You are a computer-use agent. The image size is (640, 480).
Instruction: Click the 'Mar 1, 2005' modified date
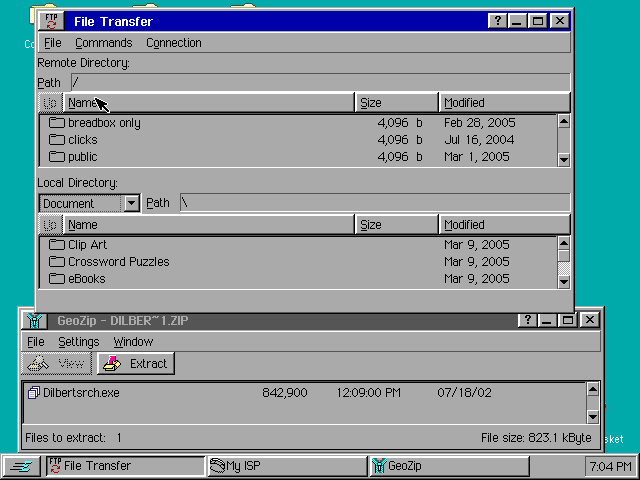point(477,157)
